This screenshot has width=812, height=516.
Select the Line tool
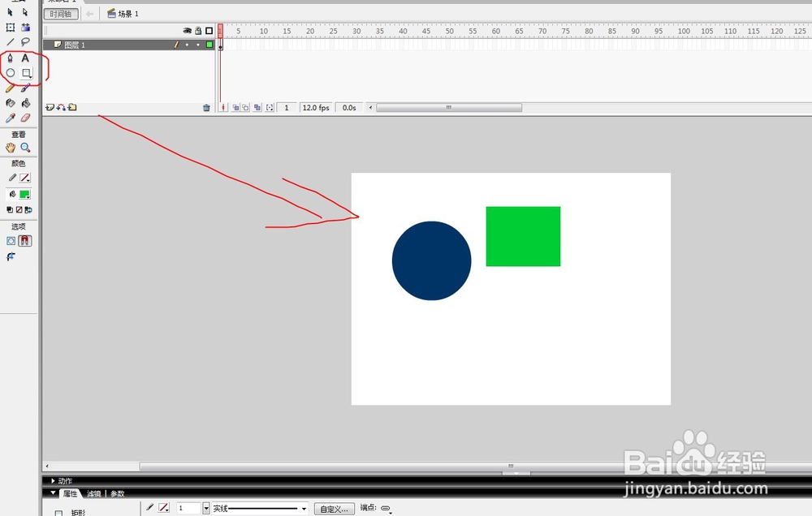[x=10, y=42]
